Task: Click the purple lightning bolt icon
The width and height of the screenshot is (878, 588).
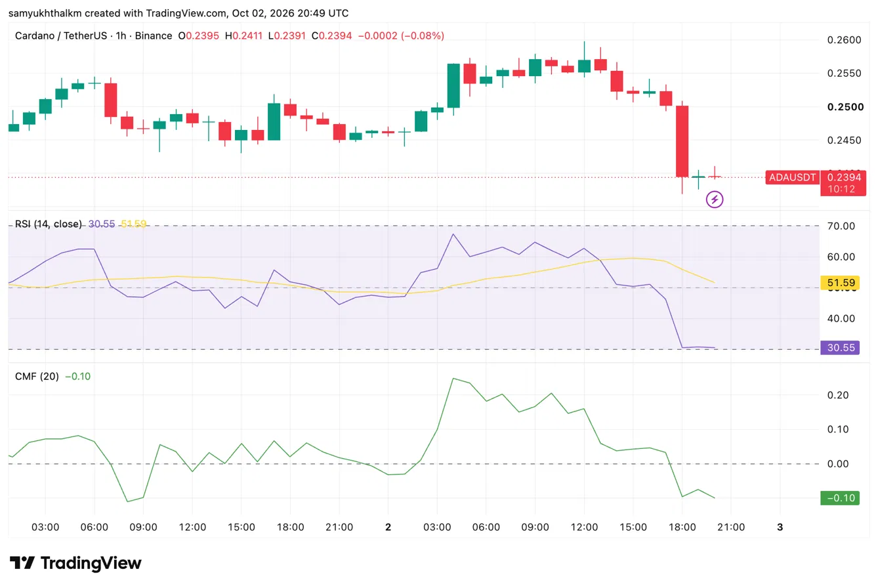Action: [x=715, y=199]
